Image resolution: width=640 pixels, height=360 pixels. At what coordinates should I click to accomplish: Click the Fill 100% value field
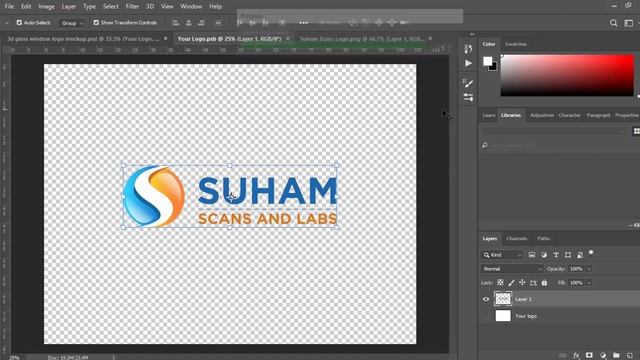[576, 282]
